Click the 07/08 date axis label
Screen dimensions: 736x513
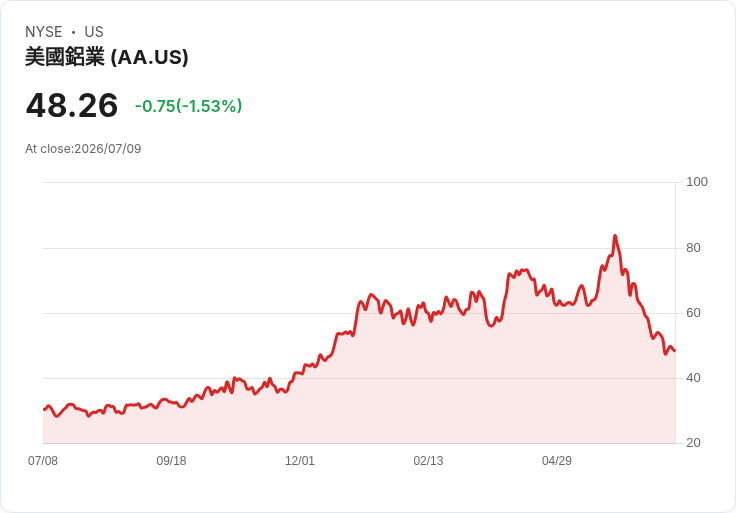tap(43, 460)
